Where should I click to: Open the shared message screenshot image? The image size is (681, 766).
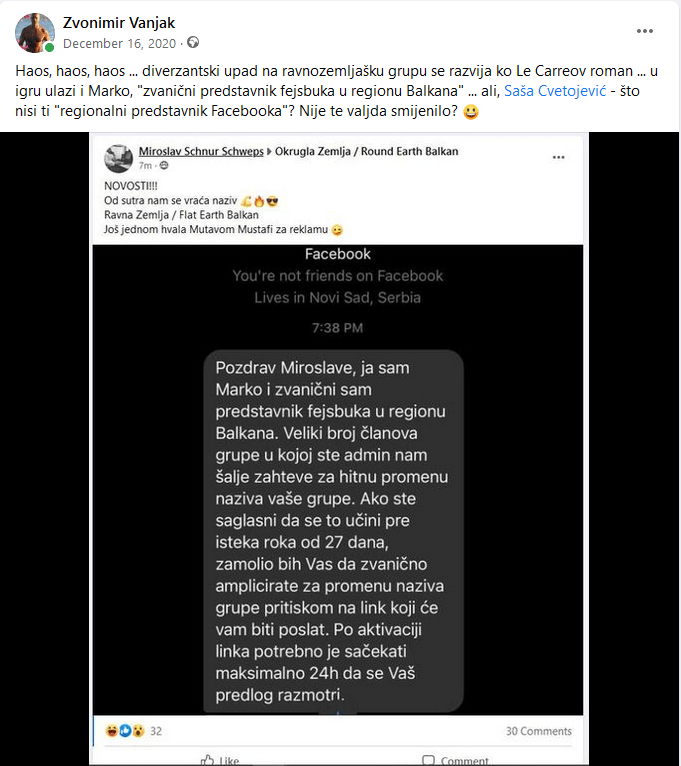pyautogui.click(x=337, y=480)
